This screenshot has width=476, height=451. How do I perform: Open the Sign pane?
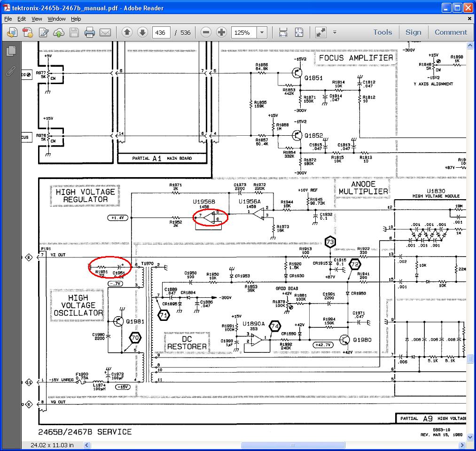click(413, 32)
